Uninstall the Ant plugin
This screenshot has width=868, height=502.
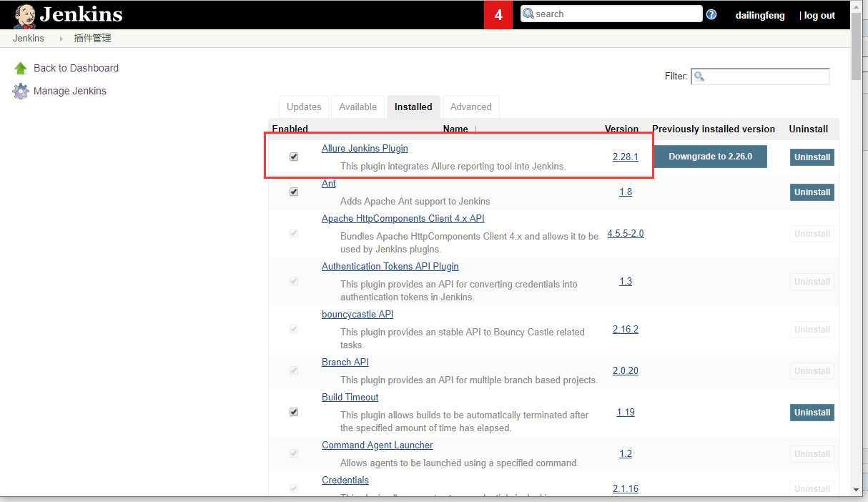(x=812, y=192)
